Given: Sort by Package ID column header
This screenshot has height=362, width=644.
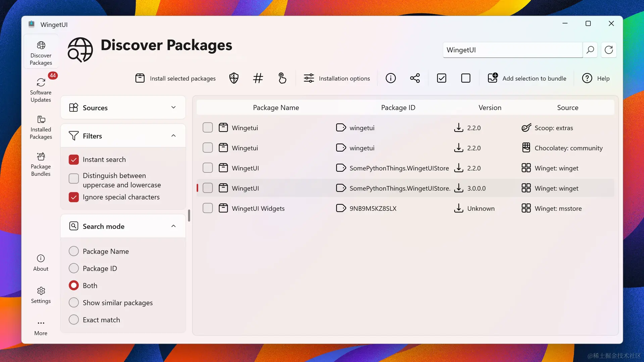Looking at the screenshot, I should [x=398, y=107].
